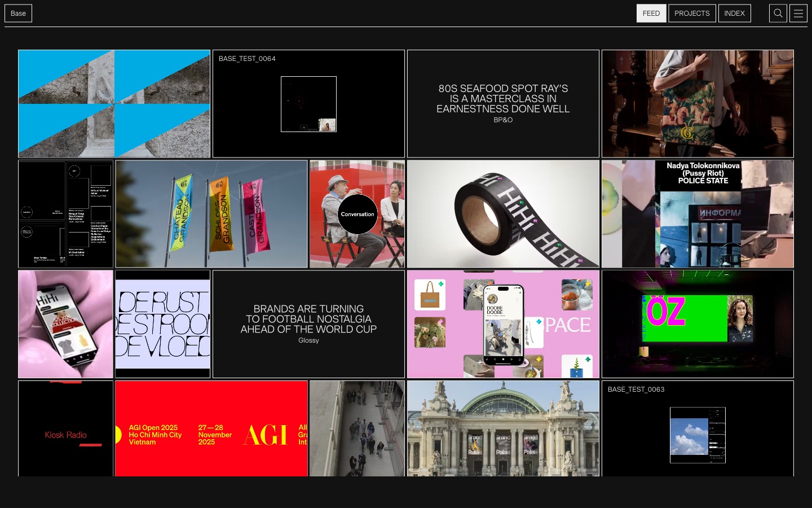This screenshot has width=812, height=508.
Task: Open the green ÖZ cinema screen tile
Action: pos(698,324)
